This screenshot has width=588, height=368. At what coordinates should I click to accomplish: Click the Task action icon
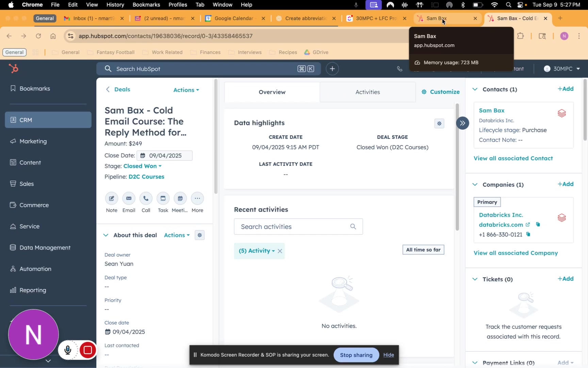[x=163, y=199]
